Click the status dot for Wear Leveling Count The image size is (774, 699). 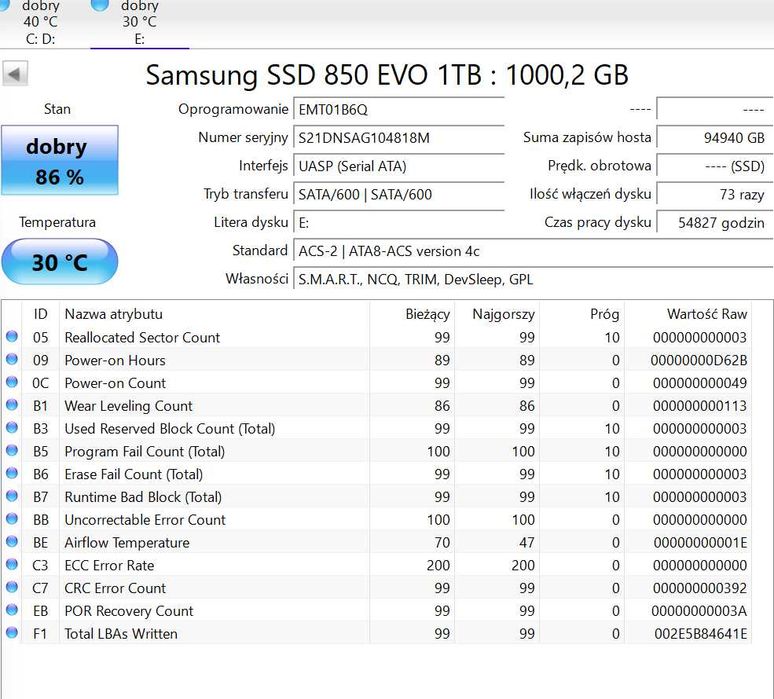[12, 405]
